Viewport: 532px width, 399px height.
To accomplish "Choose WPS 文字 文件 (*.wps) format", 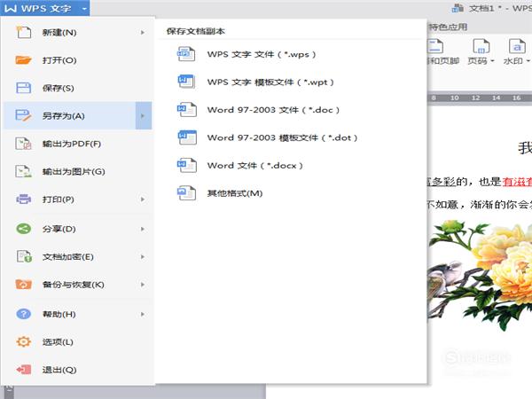I will pos(262,54).
